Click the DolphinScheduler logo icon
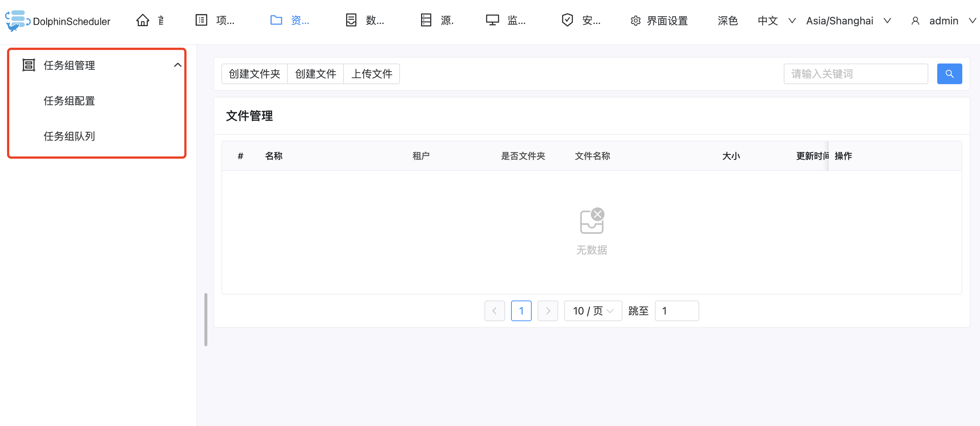 [17, 21]
